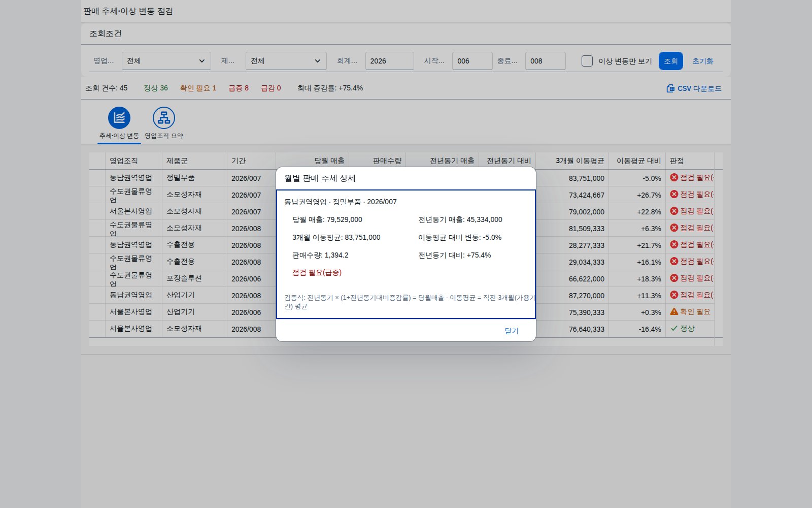Click the 초기화 button
The width and height of the screenshot is (812, 508).
click(703, 61)
